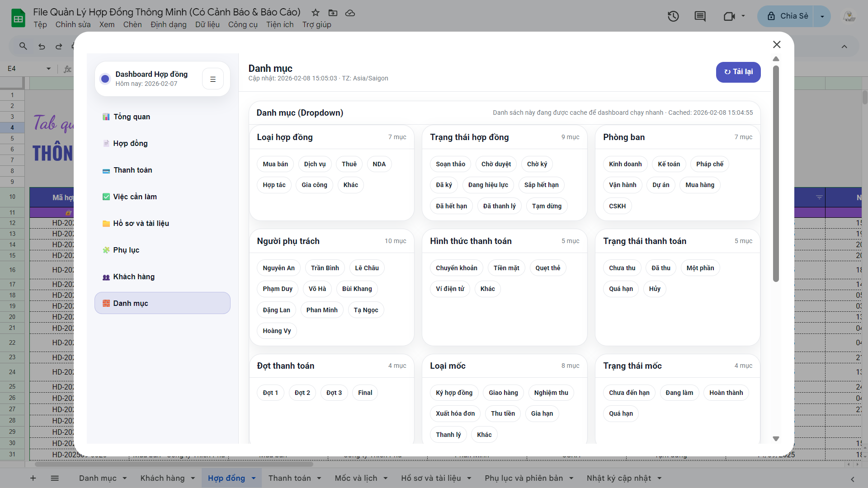Viewport: 868px width, 488px height.
Task: Click the video meeting camera icon
Action: tap(729, 17)
